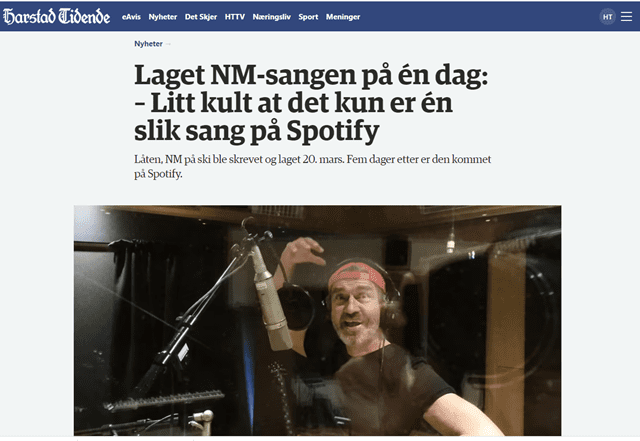The height and width of the screenshot is (441, 640).
Task: Click the empty blue header area beside Meninger
Action: (x=478, y=17)
